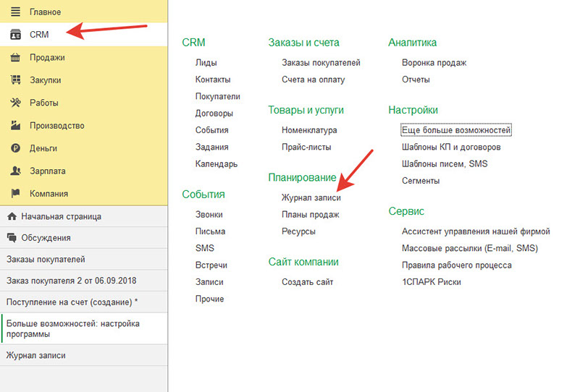567x392 pixels.
Task: Open События link under CRM
Action: click(x=212, y=130)
